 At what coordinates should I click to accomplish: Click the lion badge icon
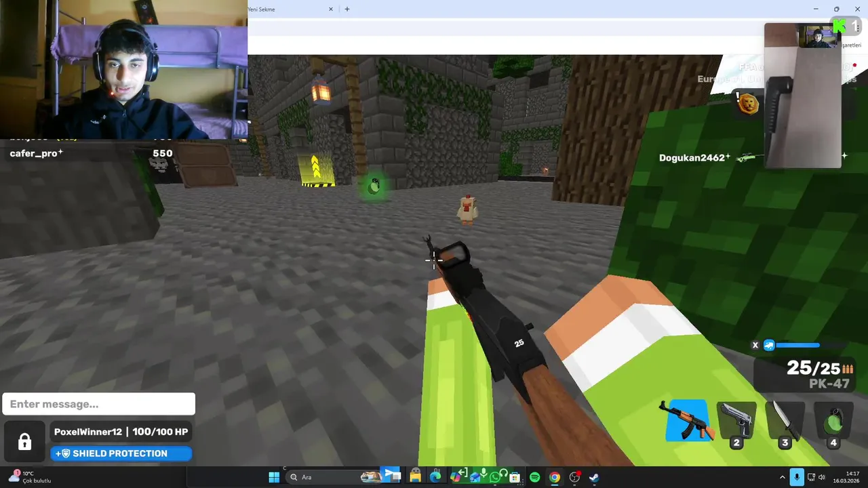click(x=748, y=104)
